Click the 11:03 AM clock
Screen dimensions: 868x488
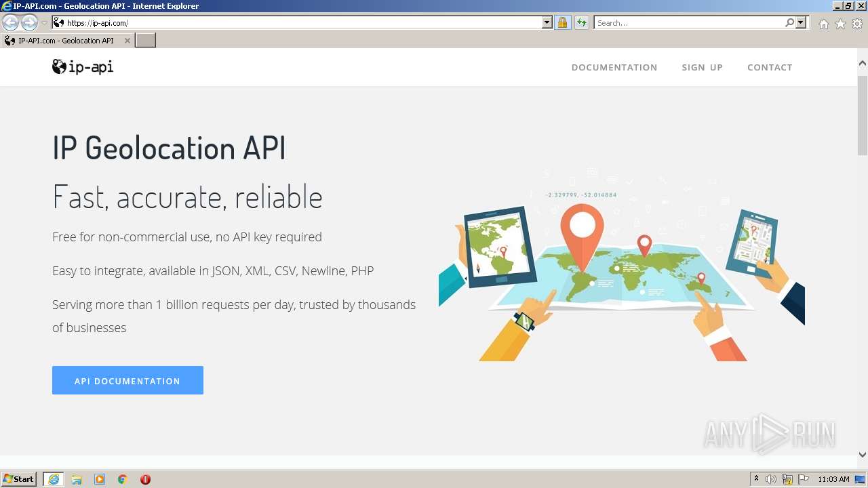833,479
